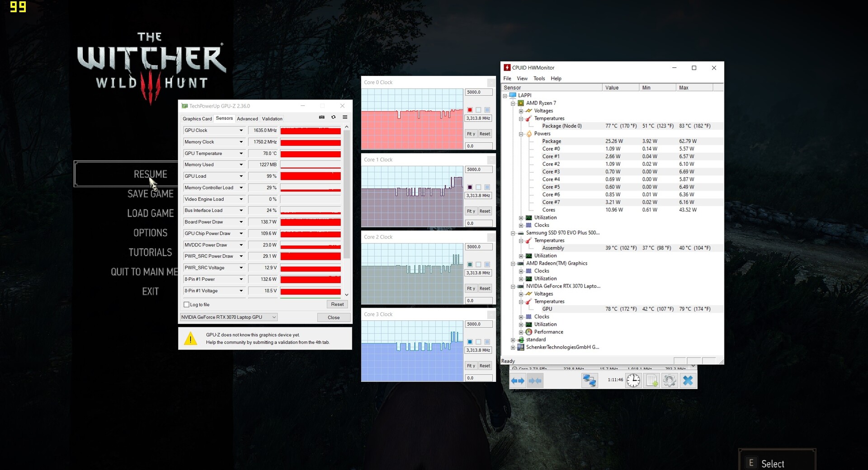Click the red color swatch for Core 0 Clock
This screenshot has width=868, height=470.
(x=470, y=110)
